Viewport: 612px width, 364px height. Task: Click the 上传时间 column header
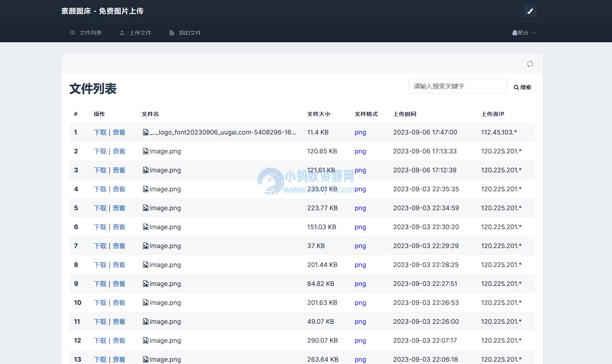[404, 114]
